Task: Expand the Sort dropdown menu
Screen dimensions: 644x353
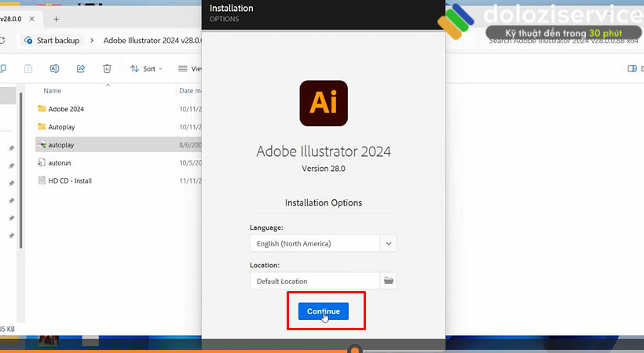Action: [147, 69]
